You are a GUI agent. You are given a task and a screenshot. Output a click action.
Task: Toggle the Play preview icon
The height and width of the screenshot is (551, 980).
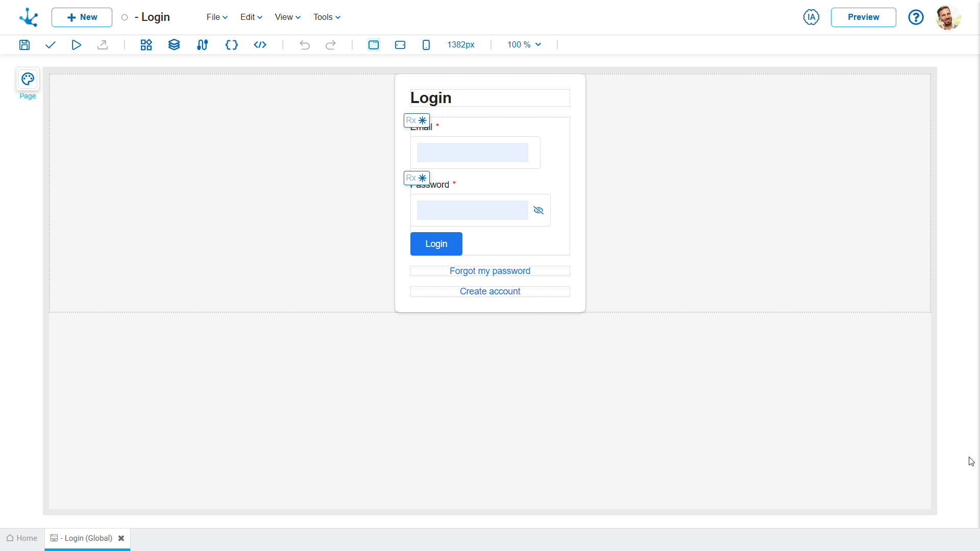click(x=77, y=44)
